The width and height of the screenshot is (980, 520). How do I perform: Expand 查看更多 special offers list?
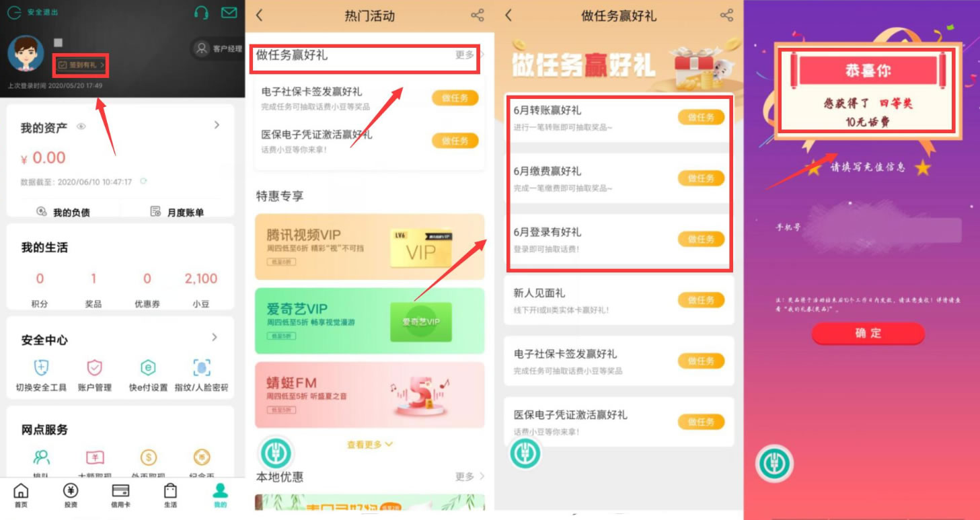click(369, 445)
